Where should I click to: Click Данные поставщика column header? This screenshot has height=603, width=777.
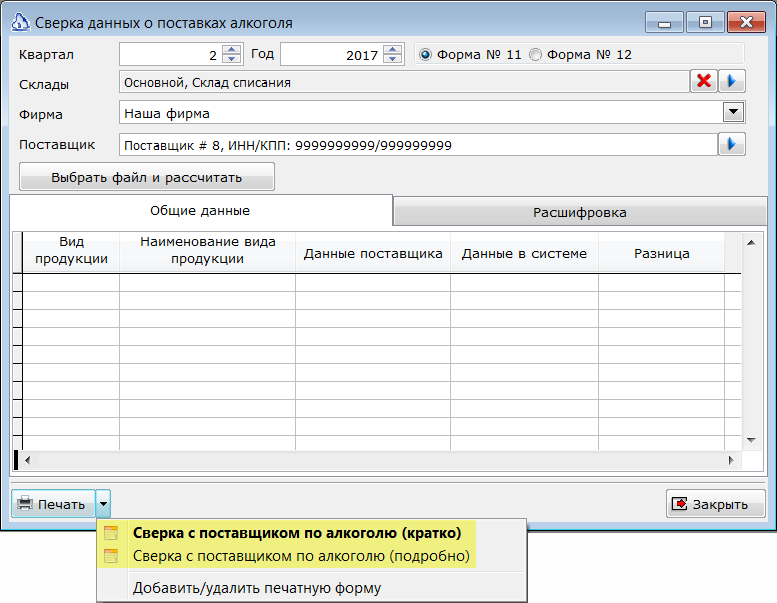373,253
